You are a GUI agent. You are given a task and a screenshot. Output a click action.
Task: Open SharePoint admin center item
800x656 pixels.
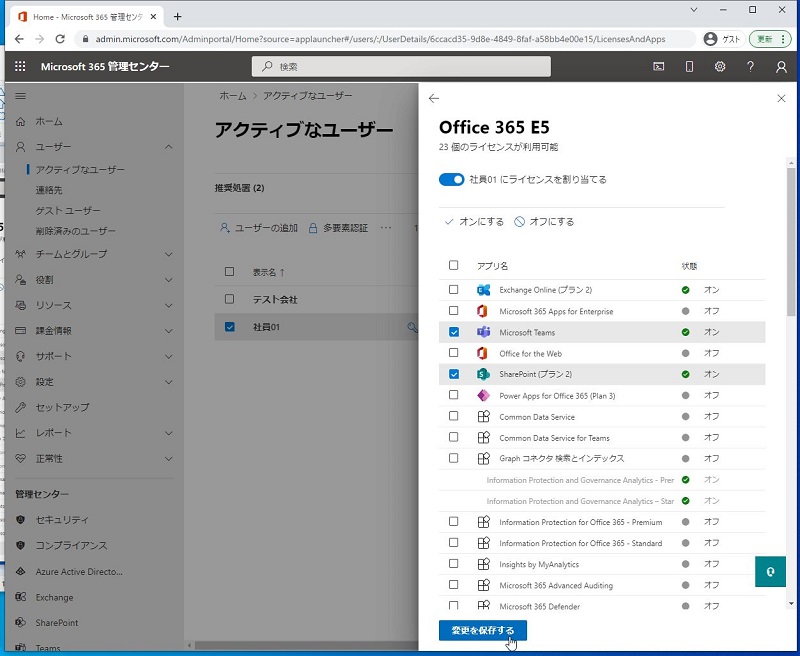point(57,623)
